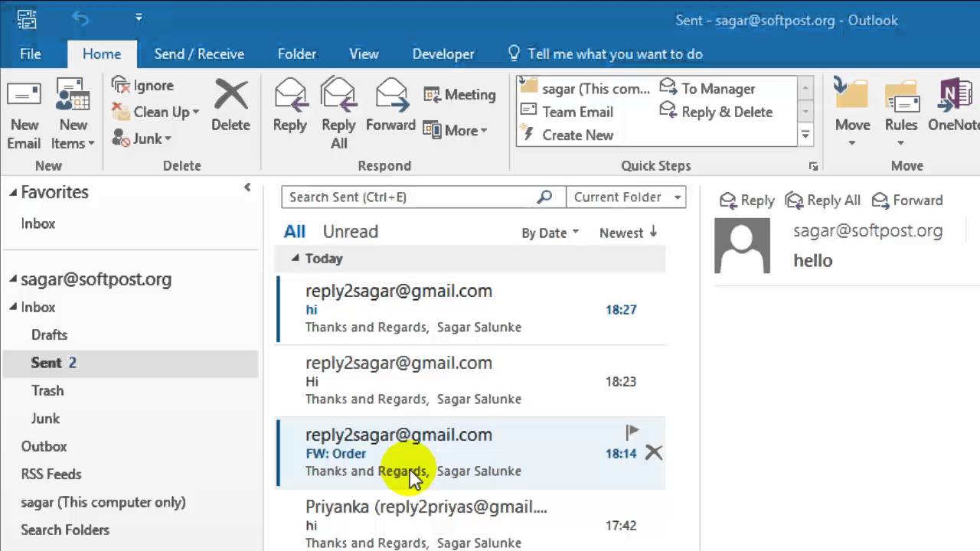
Task: Select the Team Email quick step
Action: (x=567, y=112)
